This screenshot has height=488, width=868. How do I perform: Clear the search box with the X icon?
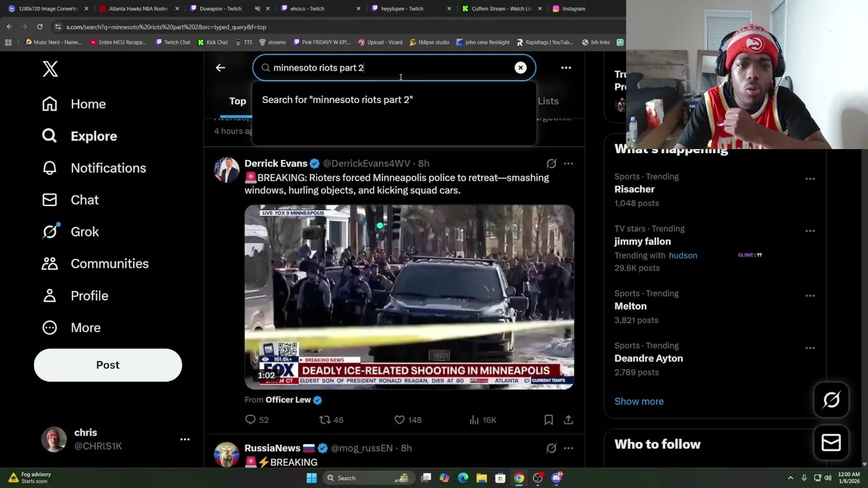(x=520, y=68)
